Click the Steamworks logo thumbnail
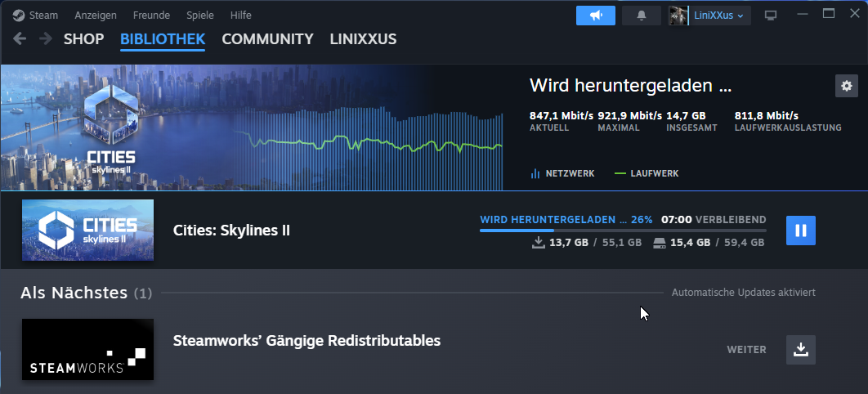Viewport: 868px width, 394px height. 87,349
